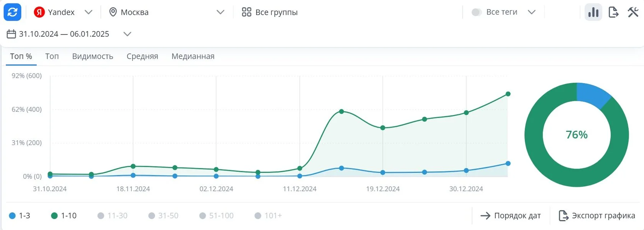Click the Экспорт графика button

[597, 216]
